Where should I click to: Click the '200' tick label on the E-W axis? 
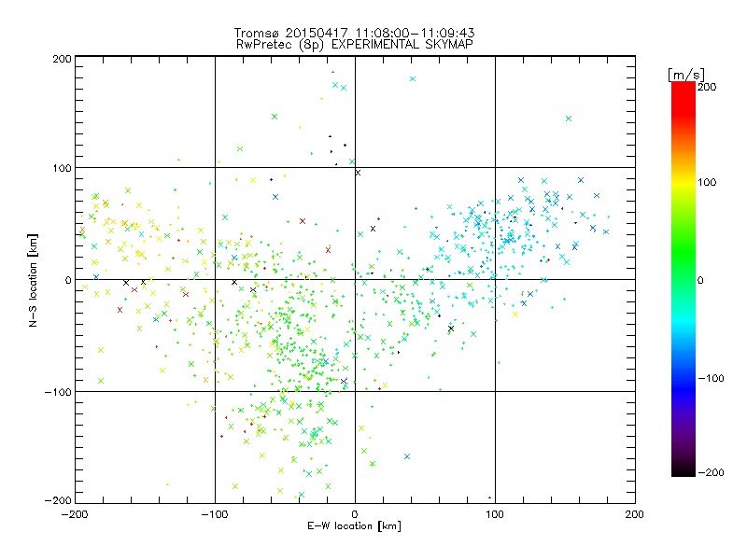click(635, 514)
